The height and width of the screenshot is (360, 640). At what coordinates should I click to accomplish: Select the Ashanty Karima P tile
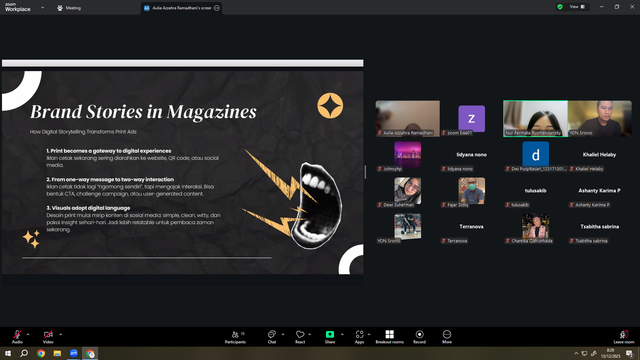click(x=599, y=191)
